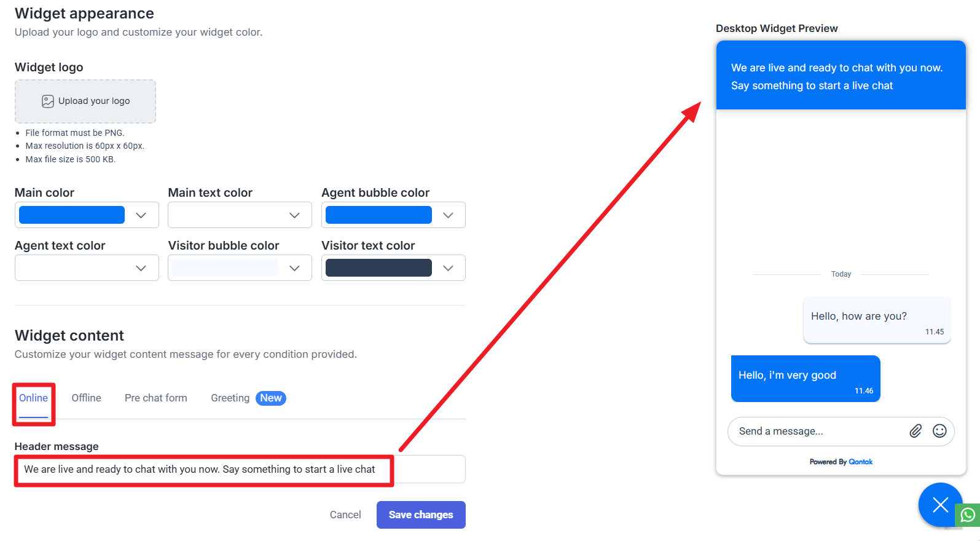Viewport: 980px width, 541px height.
Task: Open the Agent text color dropdown
Action: [141, 268]
